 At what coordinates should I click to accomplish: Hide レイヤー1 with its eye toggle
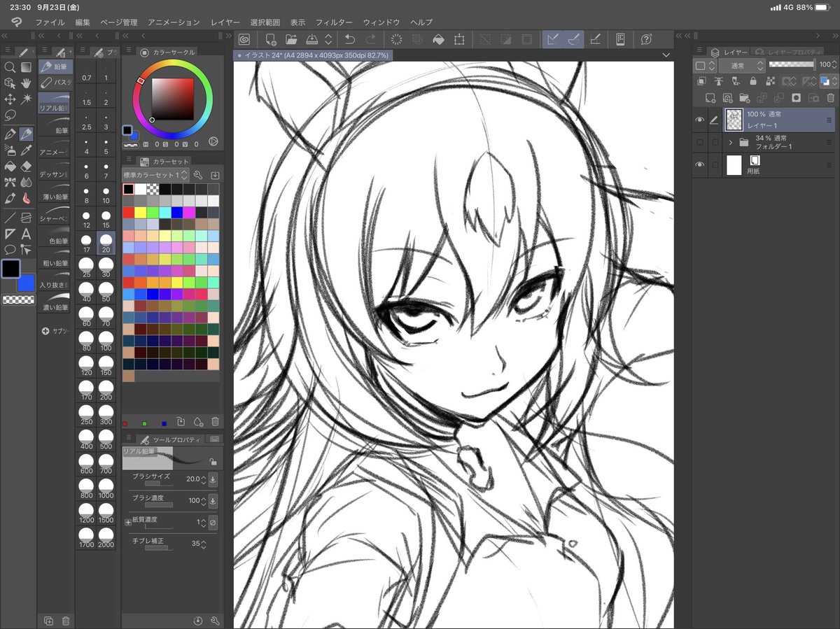click(700, 120)
